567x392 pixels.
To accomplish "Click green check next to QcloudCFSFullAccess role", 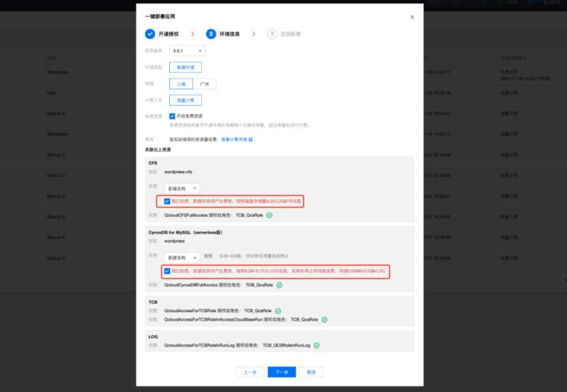I will pos(270,215).
